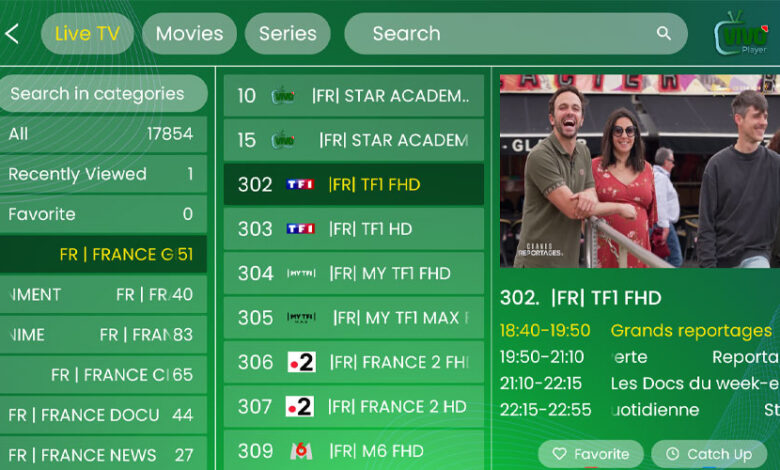Open the Series tab
This screenshot has height=470, width=780.
[287, 34]
